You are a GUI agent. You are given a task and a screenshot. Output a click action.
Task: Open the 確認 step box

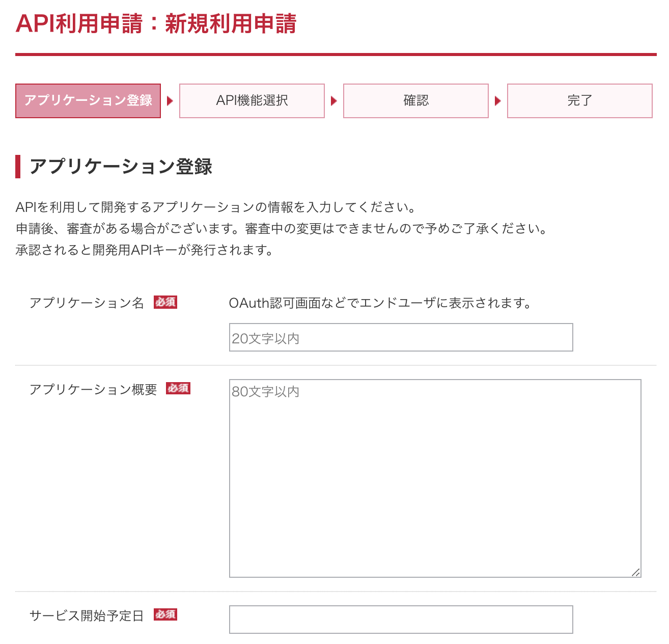click(416, 101)
